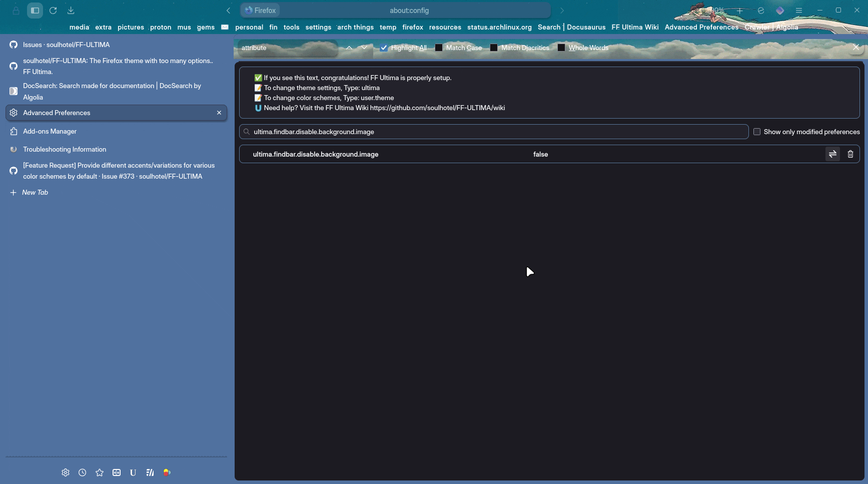Open the downloads panel icon
Viewport: 868px width, 484px height.
pos(71,11)
